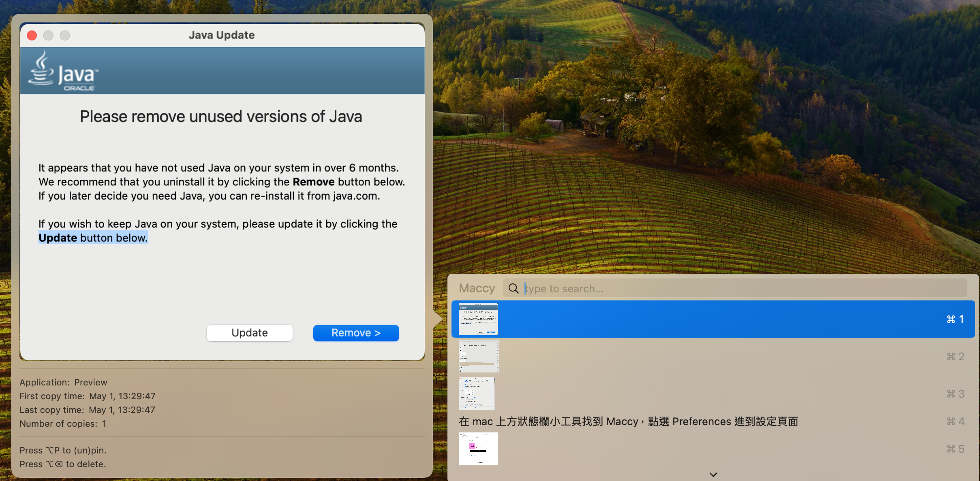Select the fifth clipboard image thumbnail

coord(478,449)
